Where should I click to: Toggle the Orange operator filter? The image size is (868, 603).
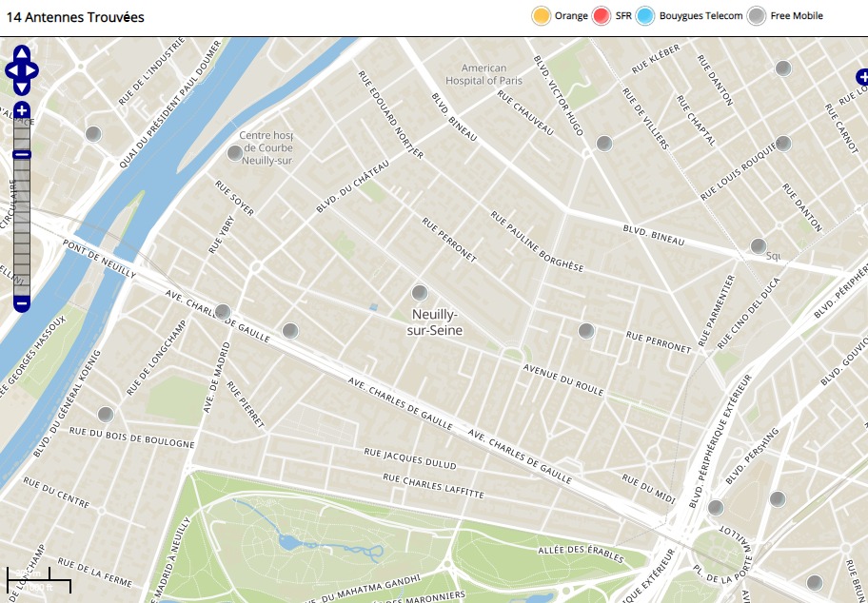542,16
